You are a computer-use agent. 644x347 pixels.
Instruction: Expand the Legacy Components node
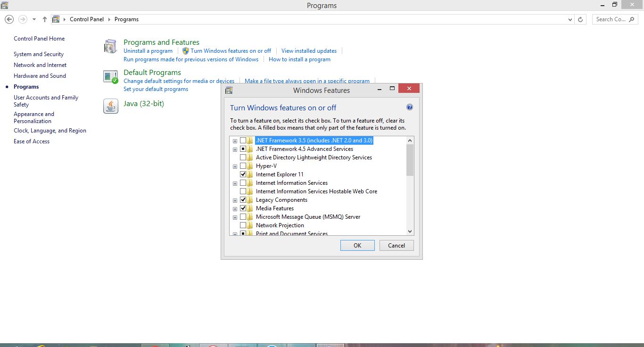pos(235,200)
